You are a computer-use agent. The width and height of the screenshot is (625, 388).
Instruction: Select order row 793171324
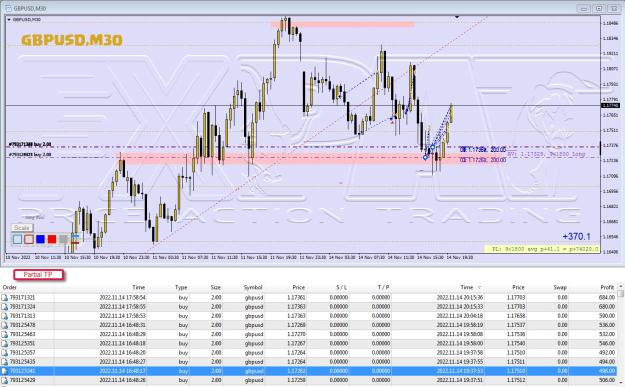click(x=309, y=307)
